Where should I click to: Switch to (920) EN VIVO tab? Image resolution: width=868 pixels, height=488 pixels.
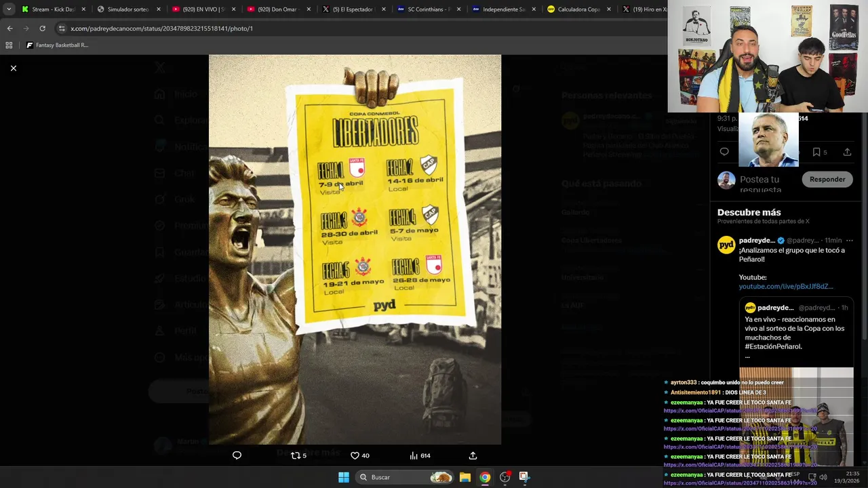(x=202, y=9)
